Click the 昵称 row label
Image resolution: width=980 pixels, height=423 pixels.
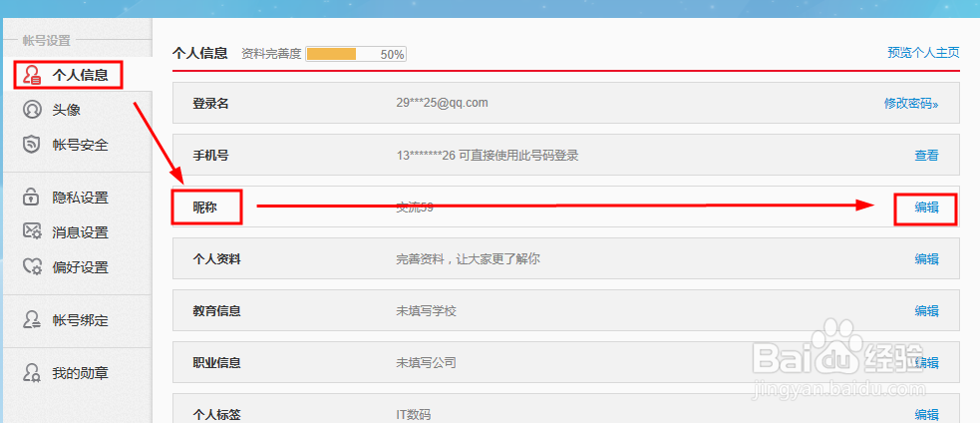(205, 208)
